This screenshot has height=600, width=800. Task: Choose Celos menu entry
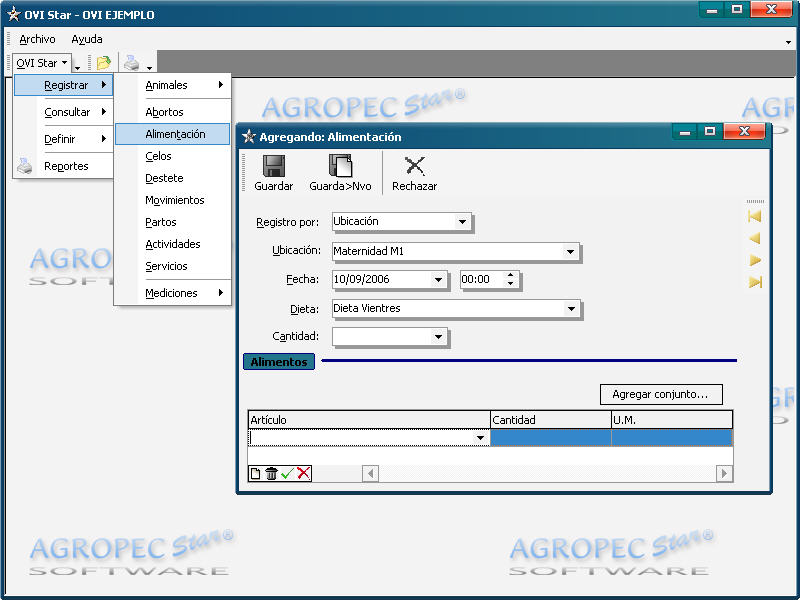[x=173, y=156]
